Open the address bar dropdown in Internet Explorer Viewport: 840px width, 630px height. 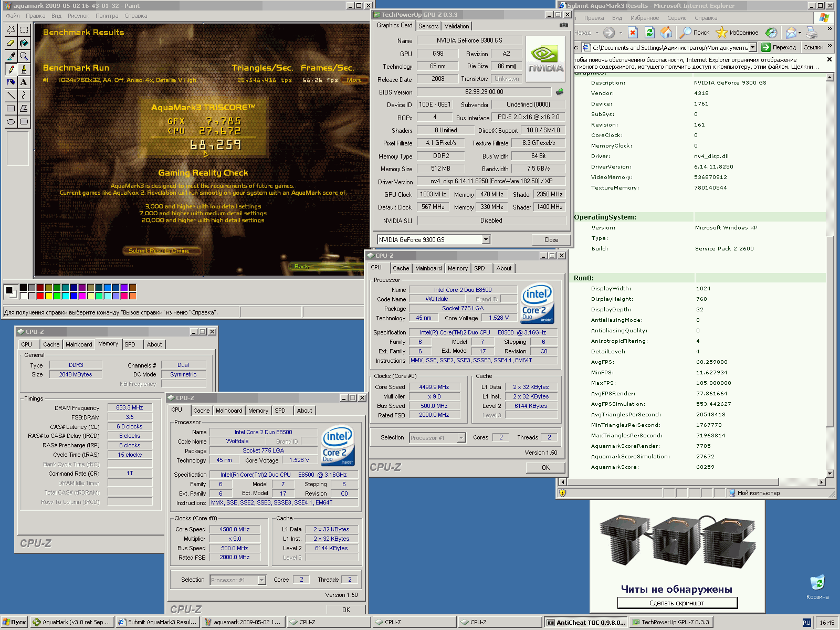pos(752,47)
